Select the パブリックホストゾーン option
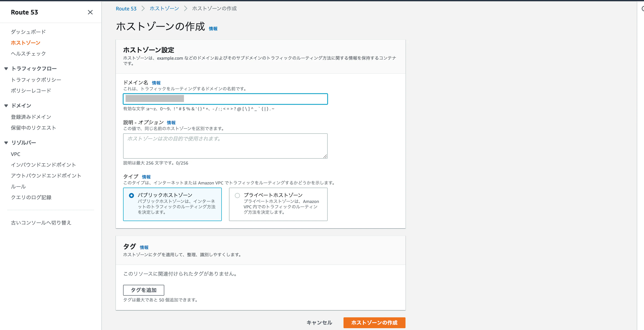 coord(131,195)
